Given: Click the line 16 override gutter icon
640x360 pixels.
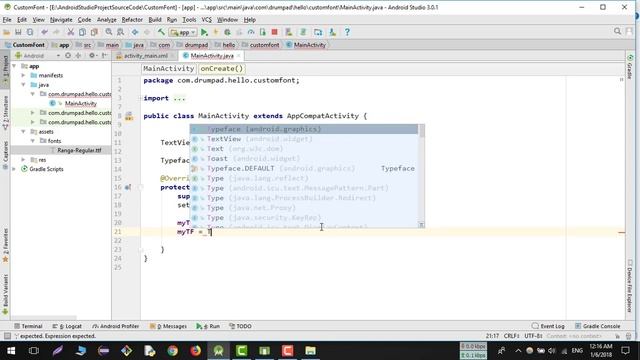Looking at the screenshot, I should point(128,187).
